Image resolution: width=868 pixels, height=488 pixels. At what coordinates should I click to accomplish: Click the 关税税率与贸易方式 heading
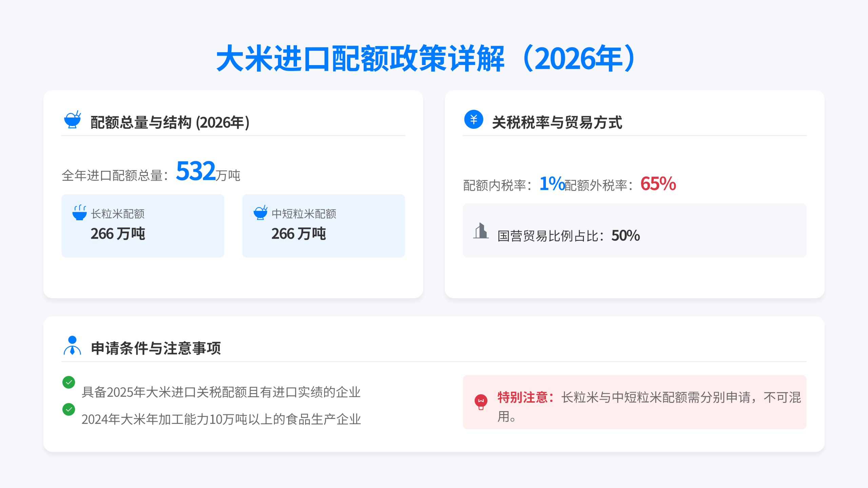point(557,122)
